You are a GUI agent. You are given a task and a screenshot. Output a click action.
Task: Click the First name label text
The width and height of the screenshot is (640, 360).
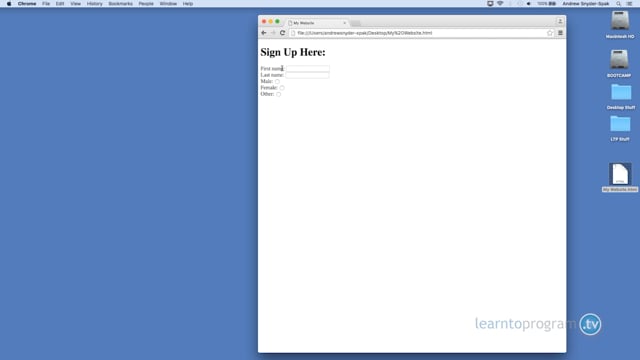click(272, 69)
